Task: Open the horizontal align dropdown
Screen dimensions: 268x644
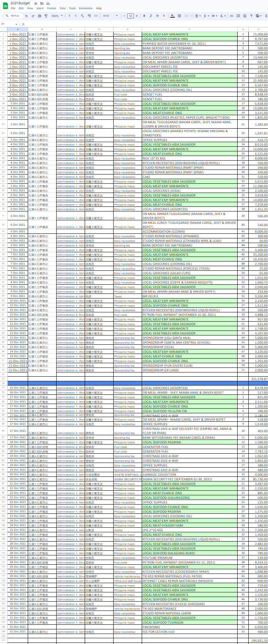Action: pyautogui.click(x=198, y=16)
